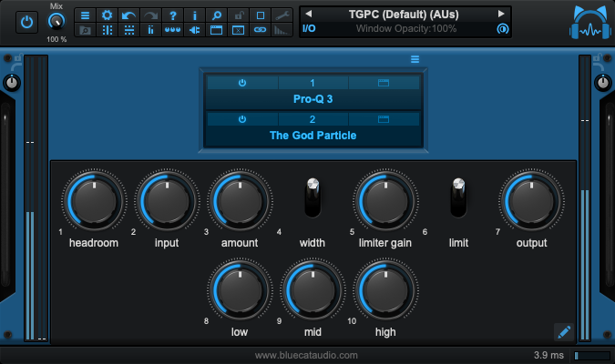Open slot 1 number menu
Image resolution: width=615 pixels, height=364 pixels.
tap(313, 83)
